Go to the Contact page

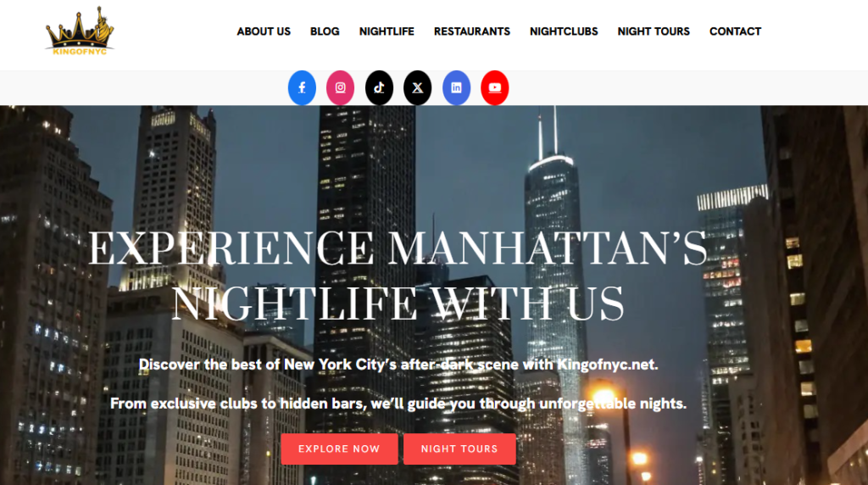coord(735,31)
